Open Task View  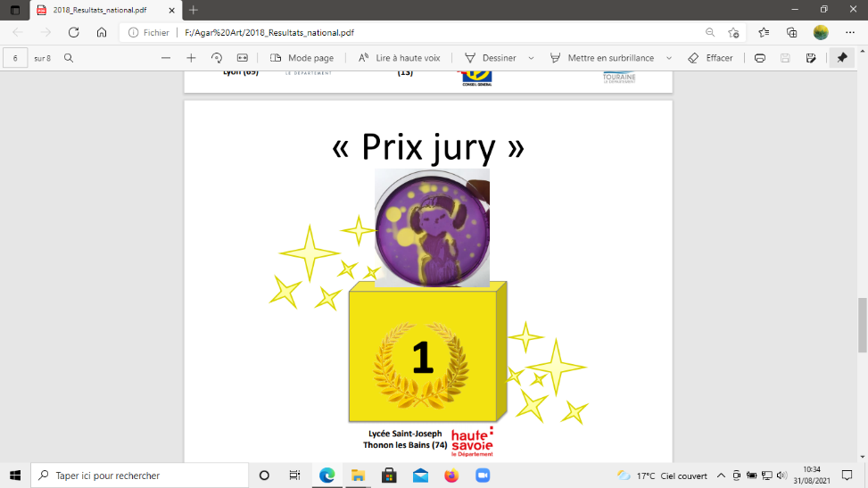click(294, 476)
